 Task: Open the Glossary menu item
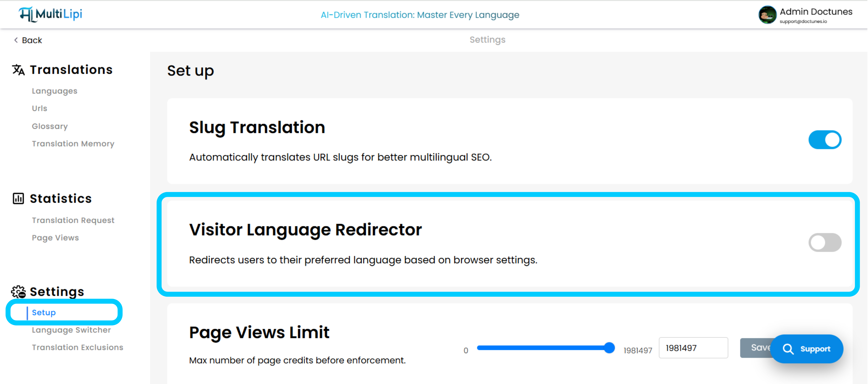click(50, 126)
